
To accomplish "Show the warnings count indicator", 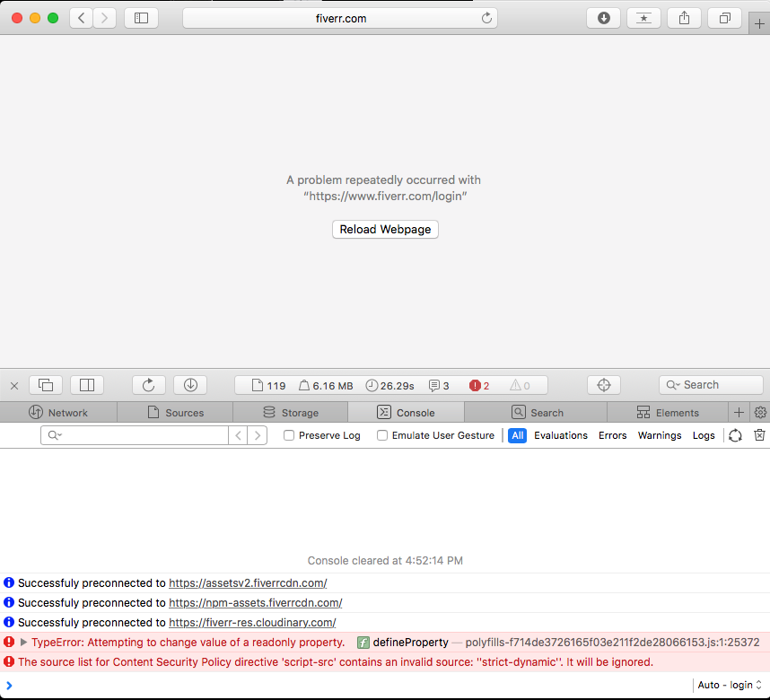I will [520, 386].
